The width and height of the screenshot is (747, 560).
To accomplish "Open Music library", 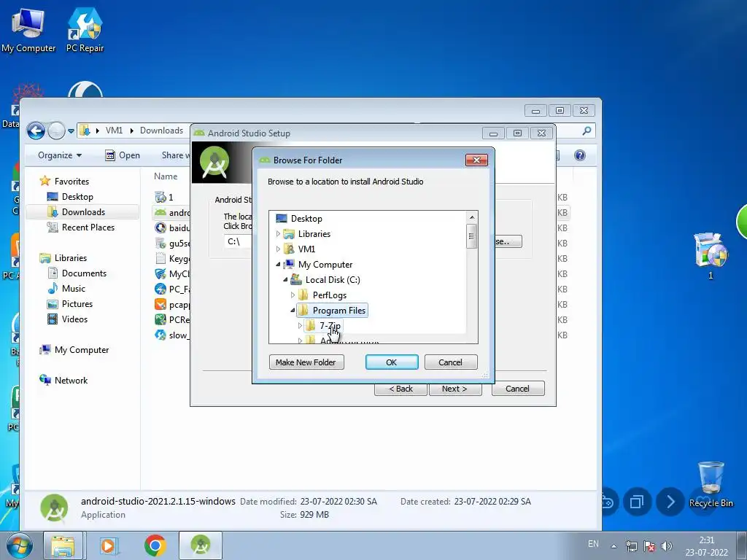I will click(74, 289).
